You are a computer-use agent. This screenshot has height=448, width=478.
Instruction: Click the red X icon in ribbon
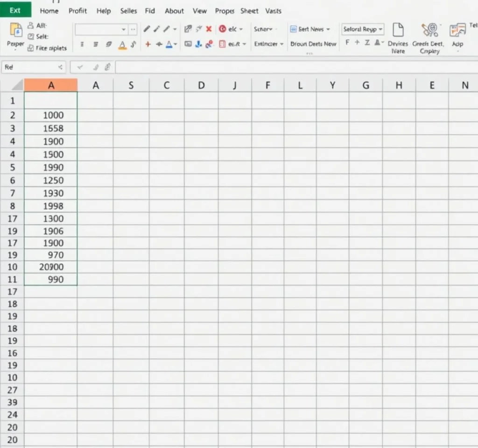(209, 29)
